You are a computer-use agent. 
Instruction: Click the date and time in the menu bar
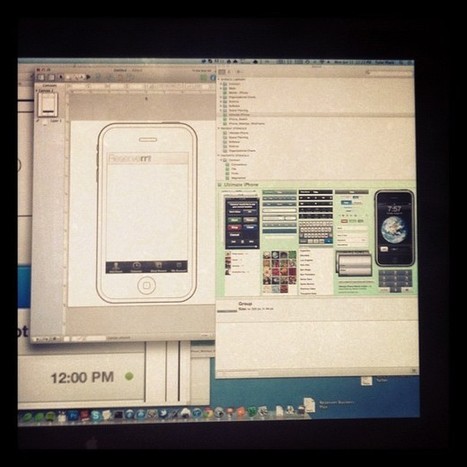pos(353,62)
